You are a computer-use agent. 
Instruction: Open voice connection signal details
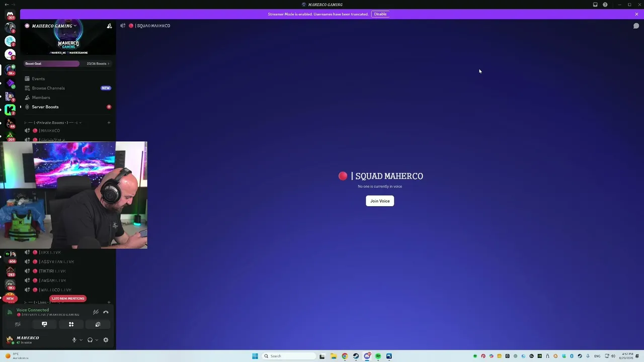point(10,312)
